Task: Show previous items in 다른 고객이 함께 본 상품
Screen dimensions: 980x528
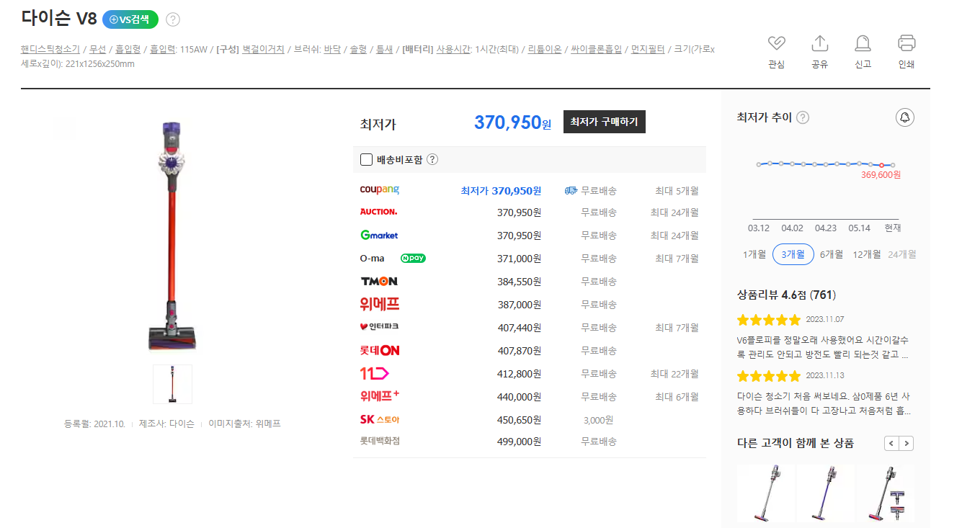Action: (x=891, y=444)
